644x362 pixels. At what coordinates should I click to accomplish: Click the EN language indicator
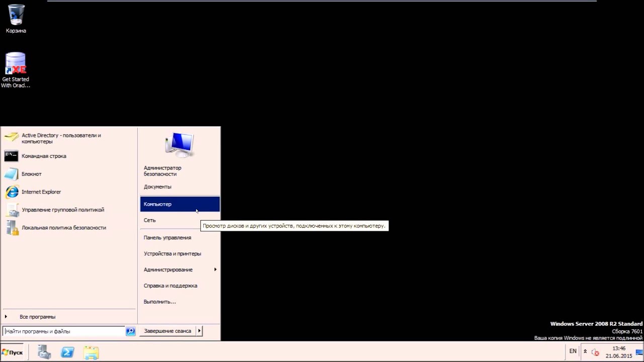[573, 351]
